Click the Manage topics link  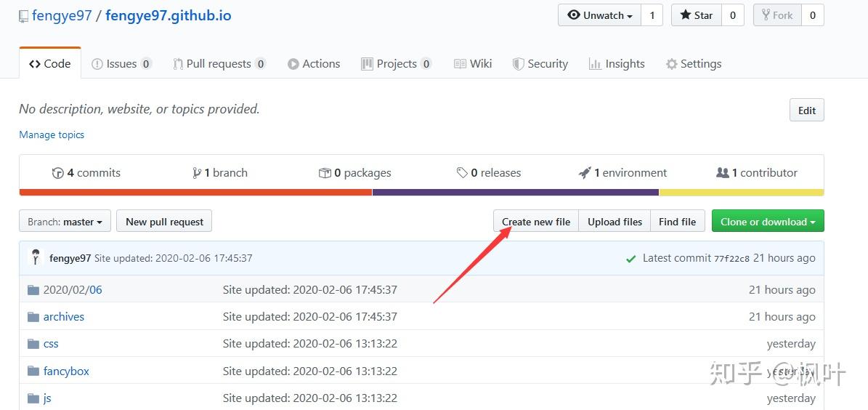point(52,134)
